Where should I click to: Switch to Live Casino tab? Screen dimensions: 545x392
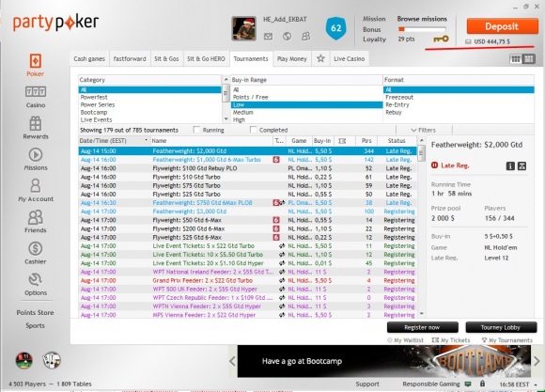(x=349, y=58)
